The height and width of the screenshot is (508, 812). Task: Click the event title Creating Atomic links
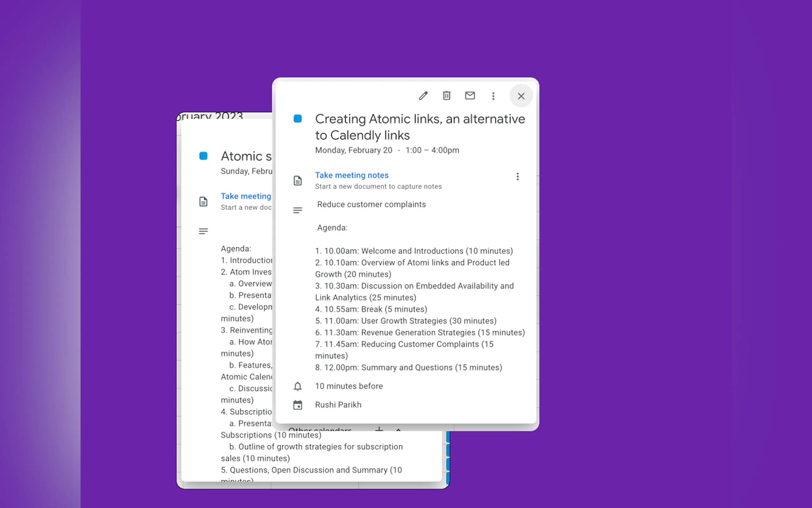pos(420,127)
